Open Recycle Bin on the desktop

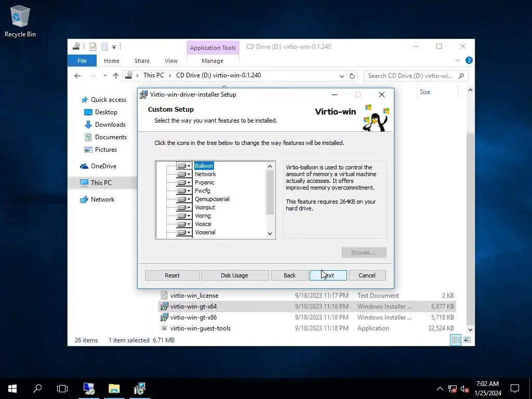pyautogui.click(x=20, y=21)
